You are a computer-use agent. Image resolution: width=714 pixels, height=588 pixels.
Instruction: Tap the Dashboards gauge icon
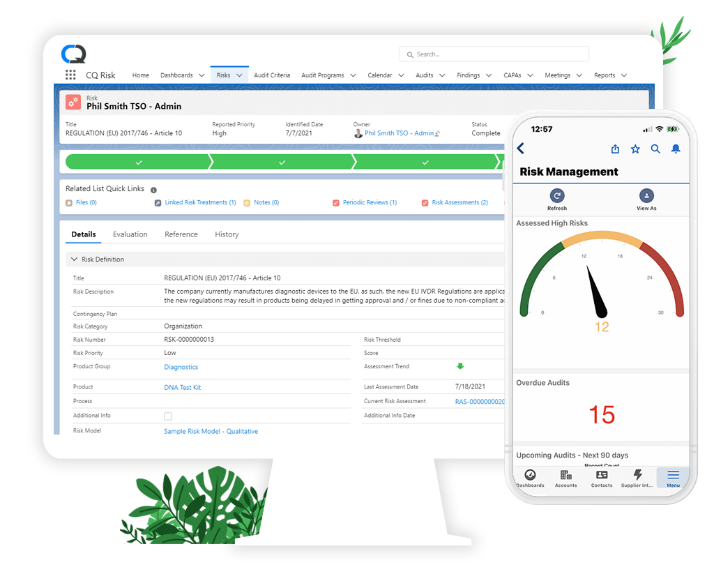(x=530, y=475)
